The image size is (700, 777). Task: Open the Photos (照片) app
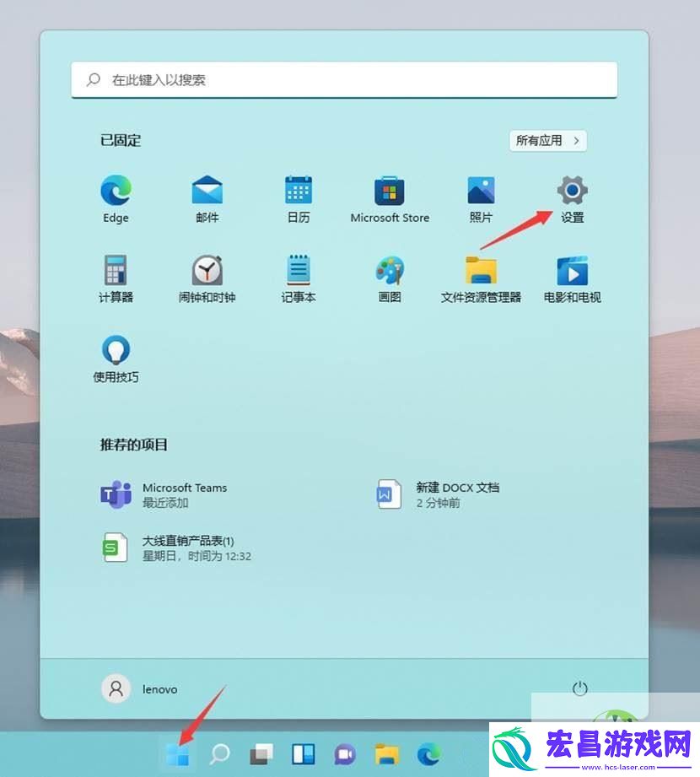[481, 199]
